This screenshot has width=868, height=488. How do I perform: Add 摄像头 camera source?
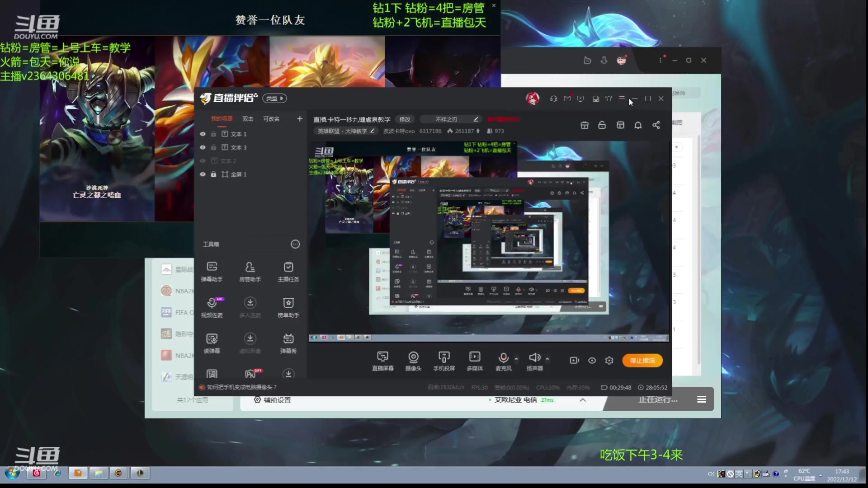(413, 361)
